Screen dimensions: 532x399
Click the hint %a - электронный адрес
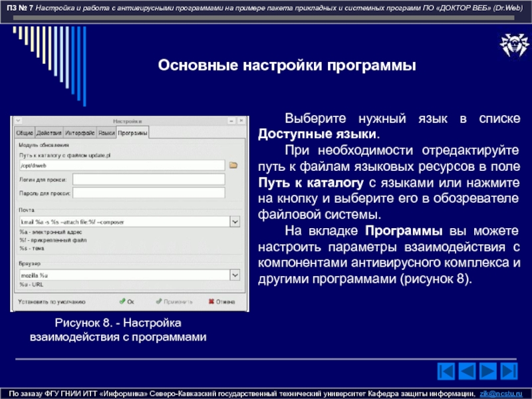point(51,232)
